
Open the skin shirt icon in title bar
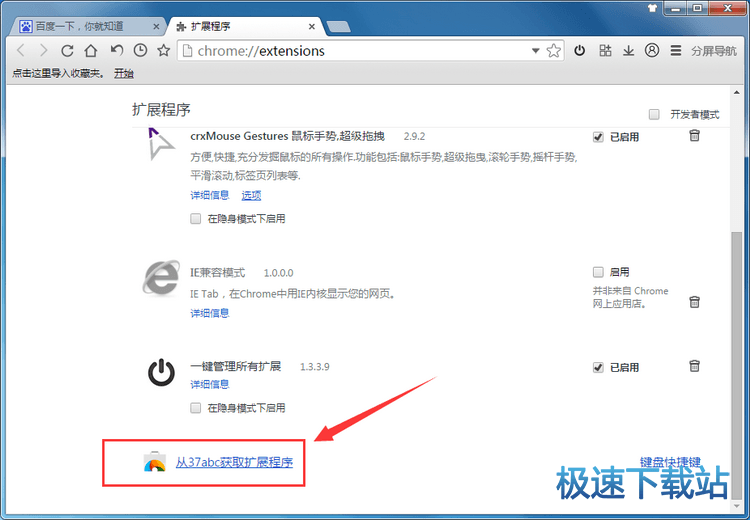tap(652, 8)
